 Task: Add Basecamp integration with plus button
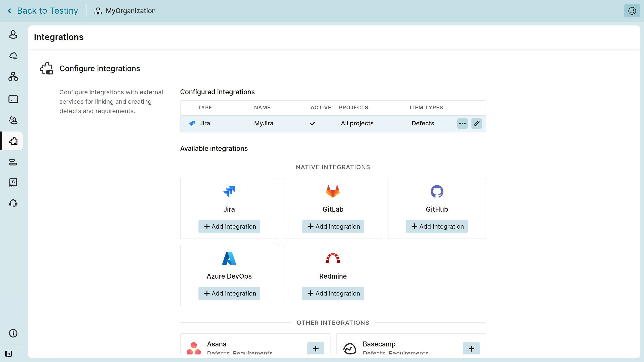click(x=471, y=349)
